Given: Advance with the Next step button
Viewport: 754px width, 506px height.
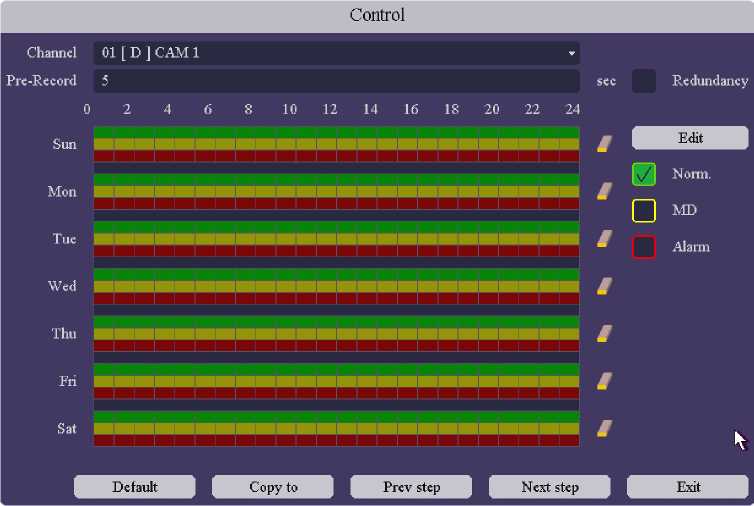Looking at the screenshot, I should click(x=550, y=487).
